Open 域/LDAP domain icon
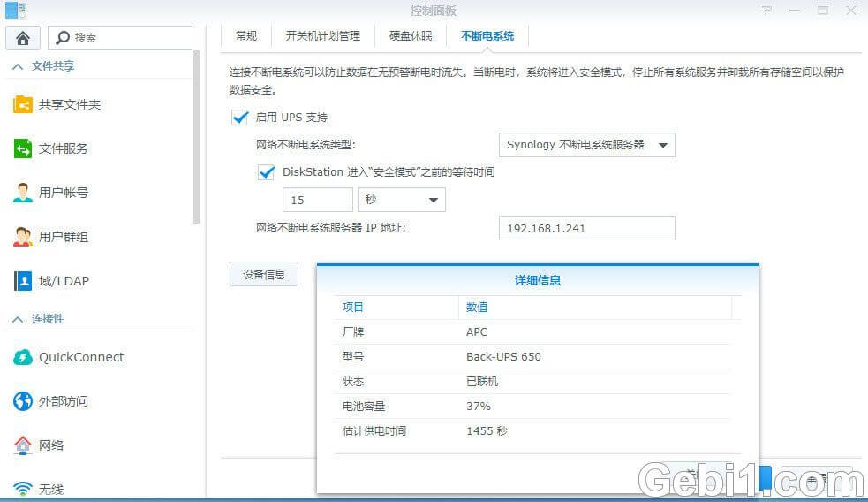 point(23,281)
